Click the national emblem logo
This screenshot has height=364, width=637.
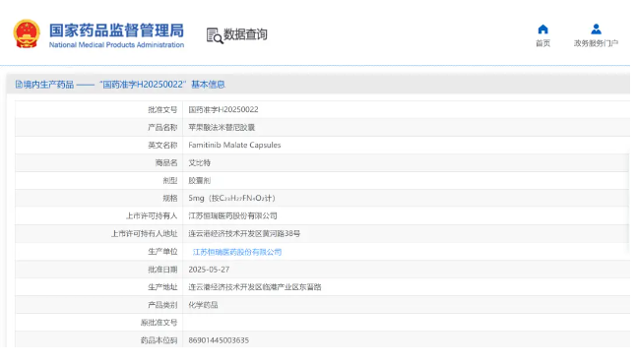pos(27,33)
